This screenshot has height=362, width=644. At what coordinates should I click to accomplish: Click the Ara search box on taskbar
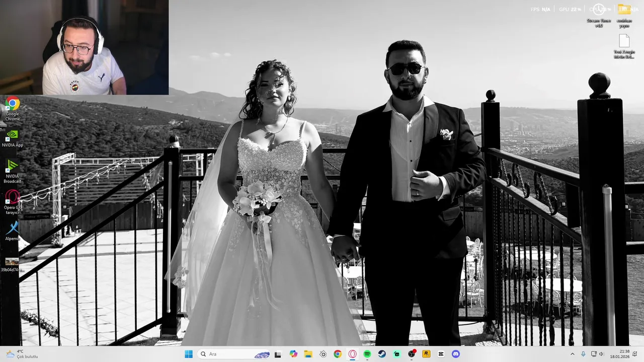(x=234, y=354)
